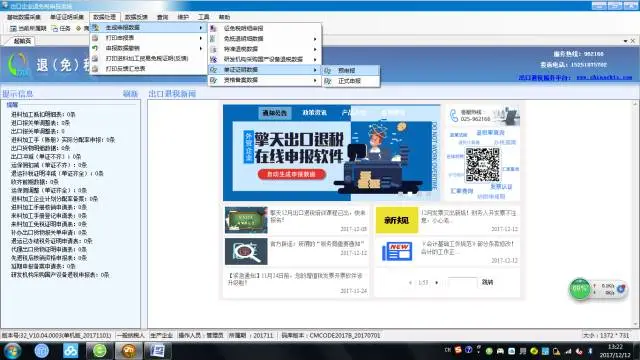Click the taskbar clock showing 13:22
640x360 pixels.
[x=615, y=351]
